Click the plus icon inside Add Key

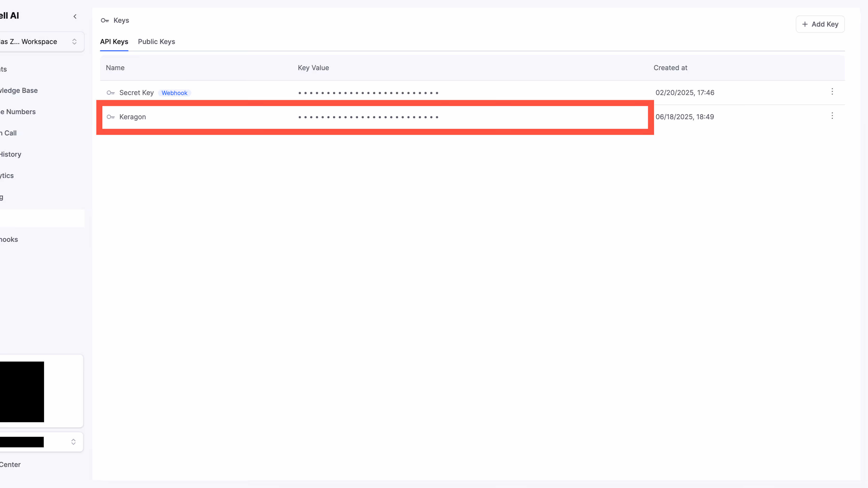pyautogui.click(x=805, y=24)
